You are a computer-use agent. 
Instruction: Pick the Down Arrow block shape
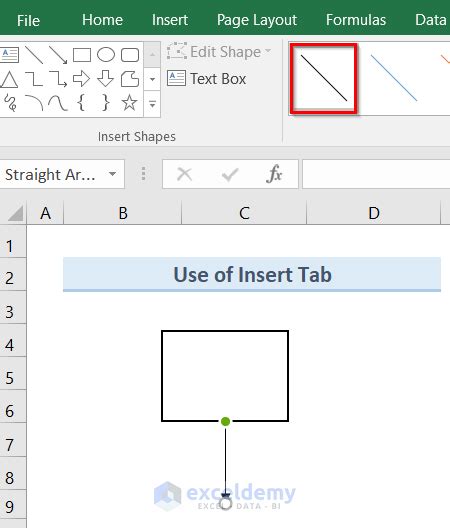pos(105,79)
